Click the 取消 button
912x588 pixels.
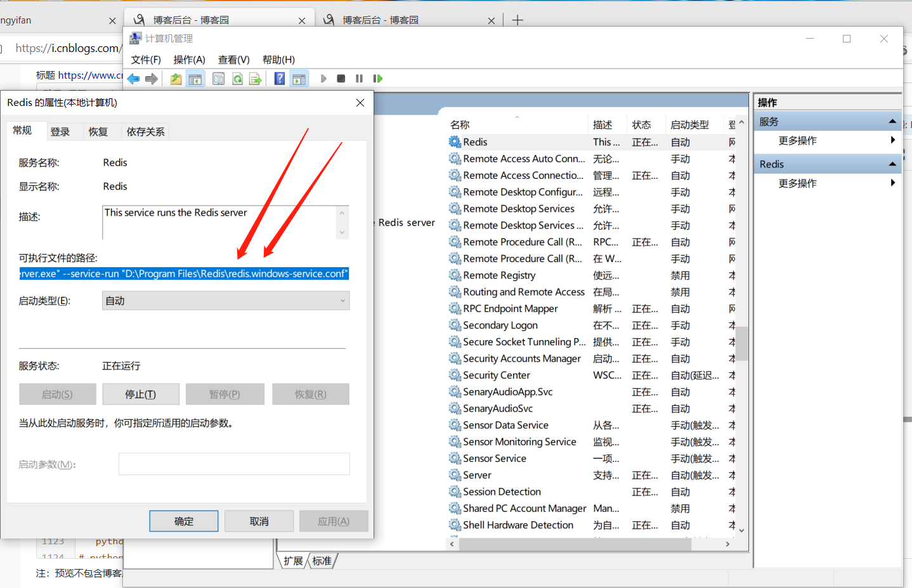(x=259, y=521)
